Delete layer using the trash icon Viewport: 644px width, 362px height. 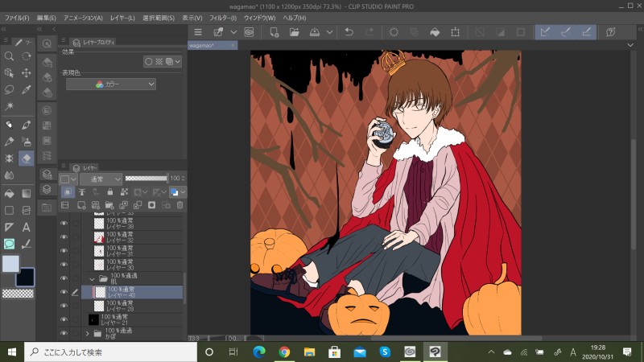point(180,205)
